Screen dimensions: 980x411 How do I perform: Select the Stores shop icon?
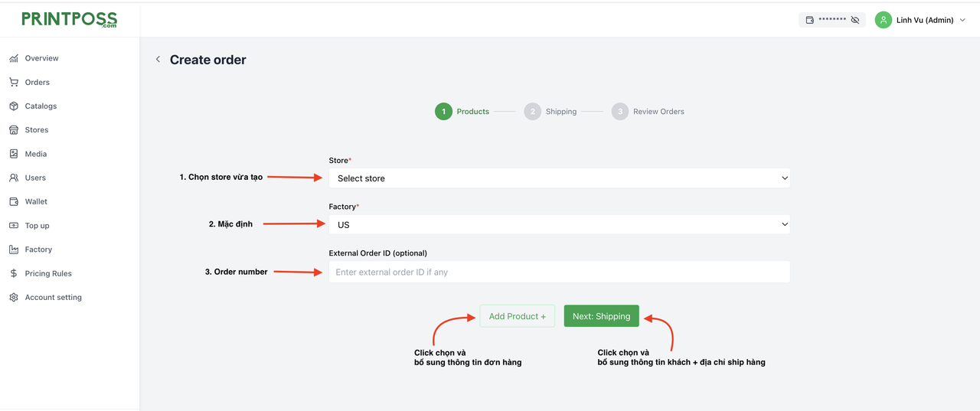(14, 130)
